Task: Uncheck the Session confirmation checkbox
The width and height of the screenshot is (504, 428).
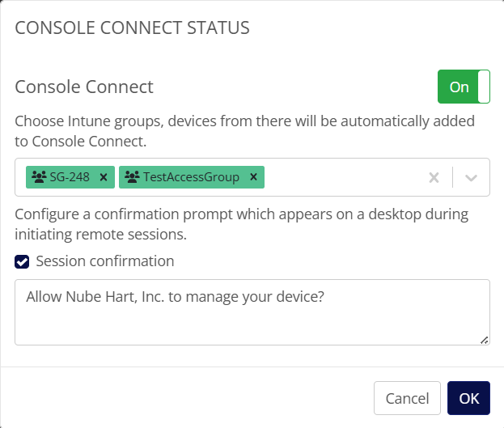Action: [23, 261]
